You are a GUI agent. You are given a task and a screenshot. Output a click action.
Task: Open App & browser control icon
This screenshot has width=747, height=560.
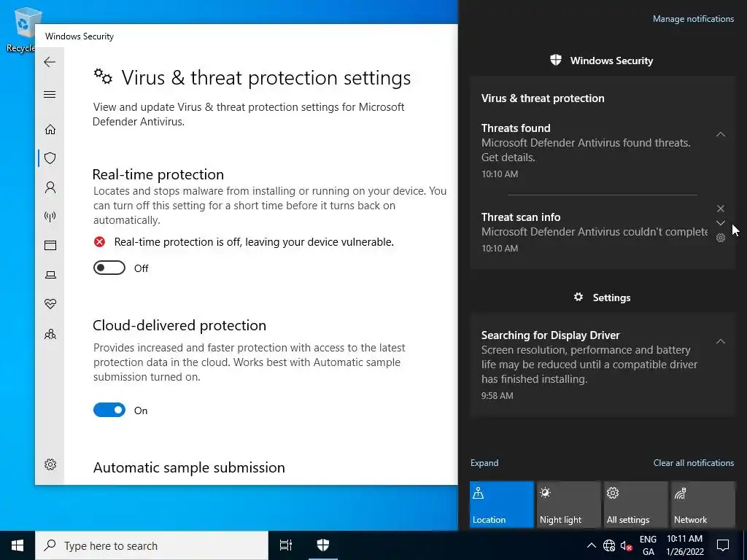(x=50, y=245)
